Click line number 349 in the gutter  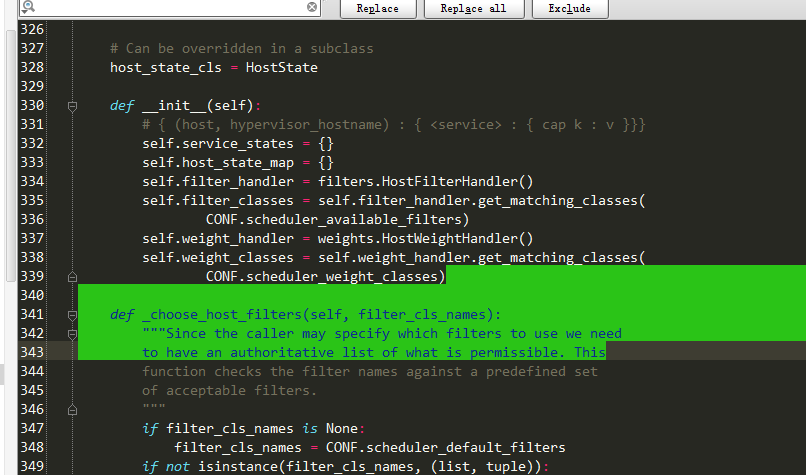(32, 466)
